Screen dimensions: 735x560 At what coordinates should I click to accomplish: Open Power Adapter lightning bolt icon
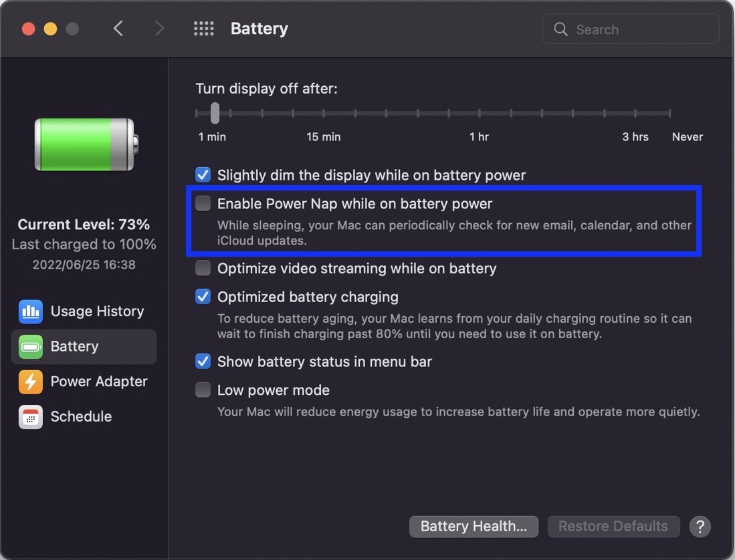[31, 382]
